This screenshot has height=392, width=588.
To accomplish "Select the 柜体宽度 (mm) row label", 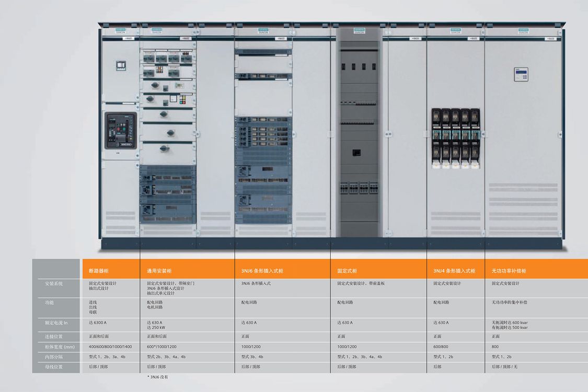I will pyautogui.click(x=56, y=347).
